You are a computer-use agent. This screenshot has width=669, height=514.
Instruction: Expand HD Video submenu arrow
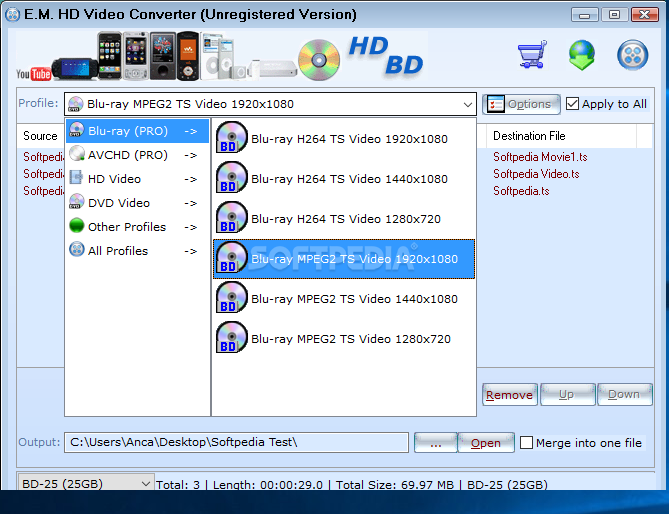(x=191, y=179)
